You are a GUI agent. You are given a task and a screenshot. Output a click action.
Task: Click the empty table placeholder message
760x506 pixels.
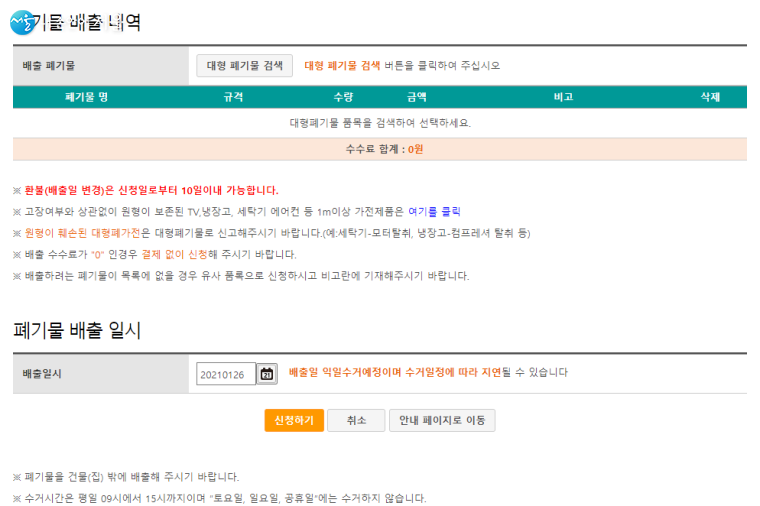click(x=380, y=123)
